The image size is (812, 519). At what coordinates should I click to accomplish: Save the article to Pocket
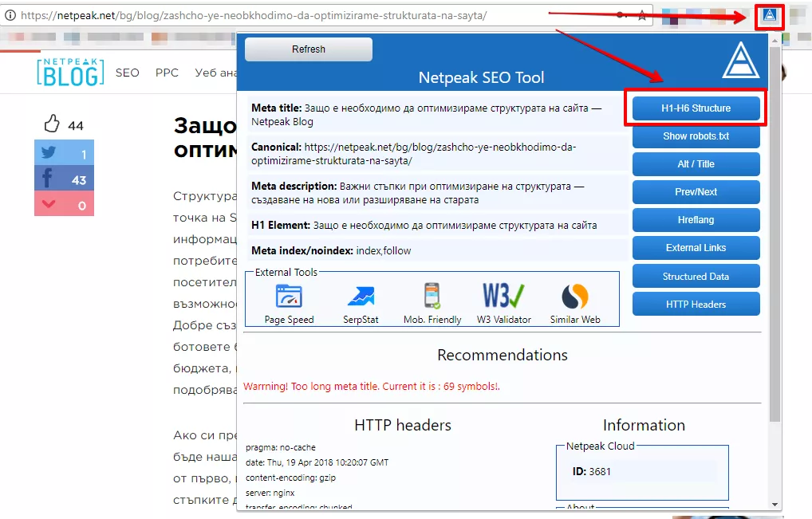pos(65,203)
